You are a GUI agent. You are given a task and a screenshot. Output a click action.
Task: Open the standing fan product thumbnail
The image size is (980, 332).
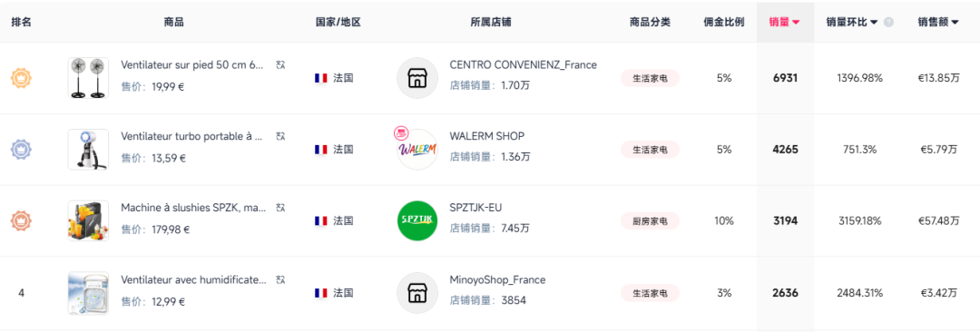click(x=88, y=78)
